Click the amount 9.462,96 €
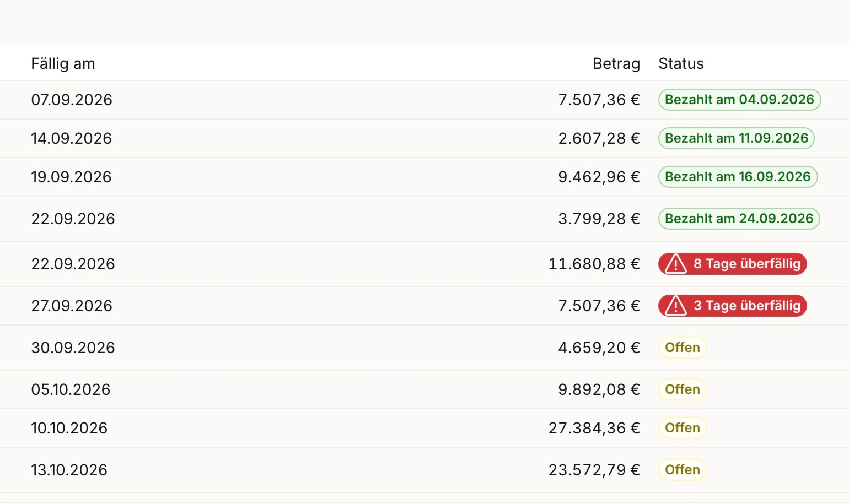 [x=599, y=177]
